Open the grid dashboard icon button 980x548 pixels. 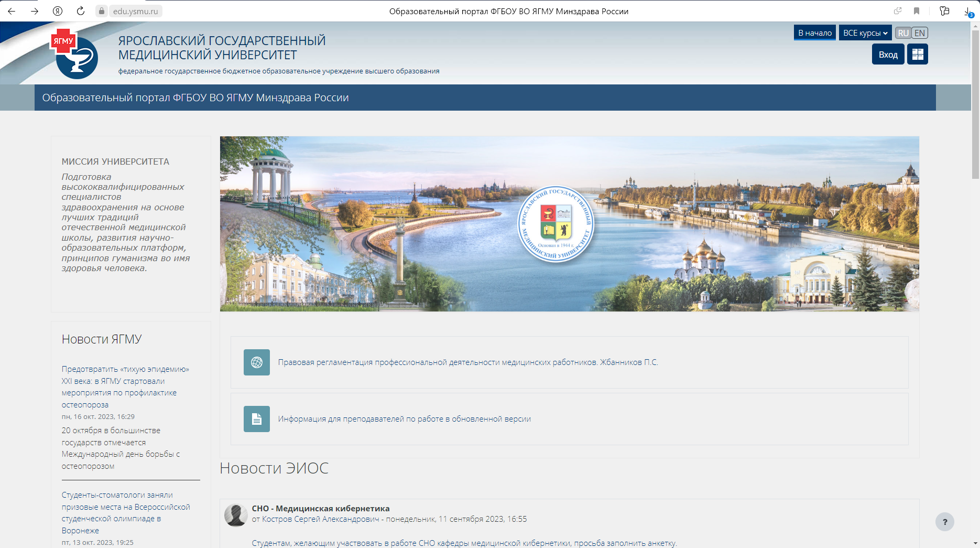(x=918, y=55)
